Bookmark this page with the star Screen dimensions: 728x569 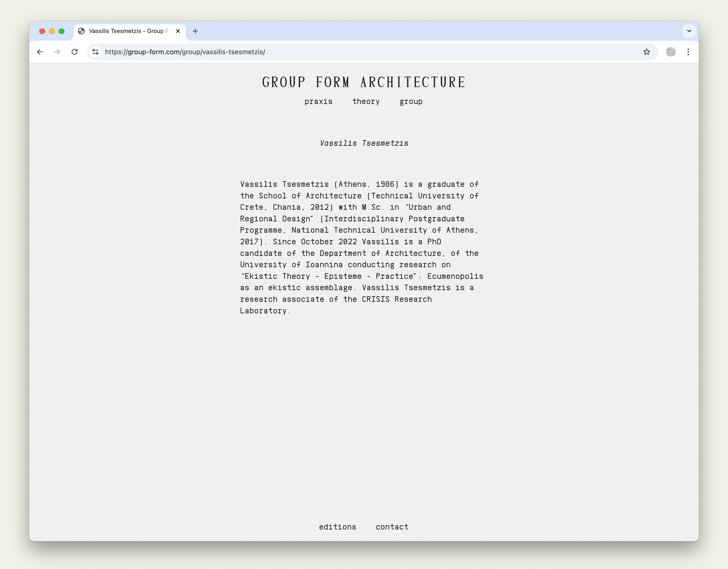(646, 52)
